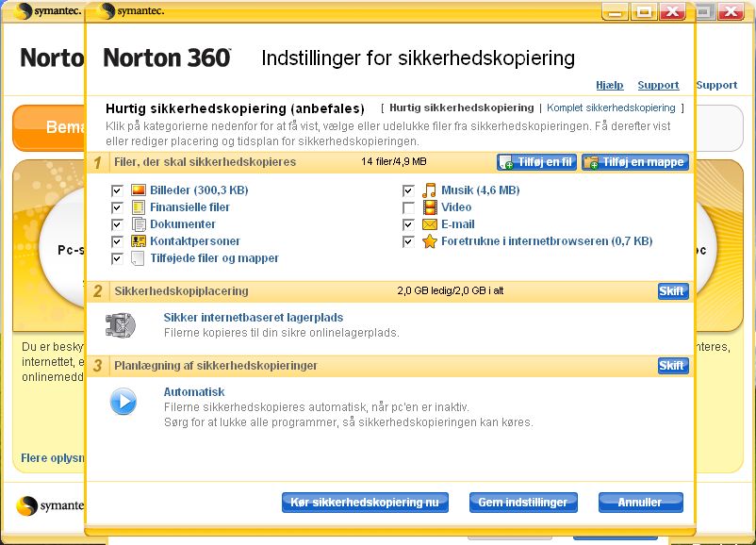Toggle the Dokumenter checkbox

coord(117,224)
